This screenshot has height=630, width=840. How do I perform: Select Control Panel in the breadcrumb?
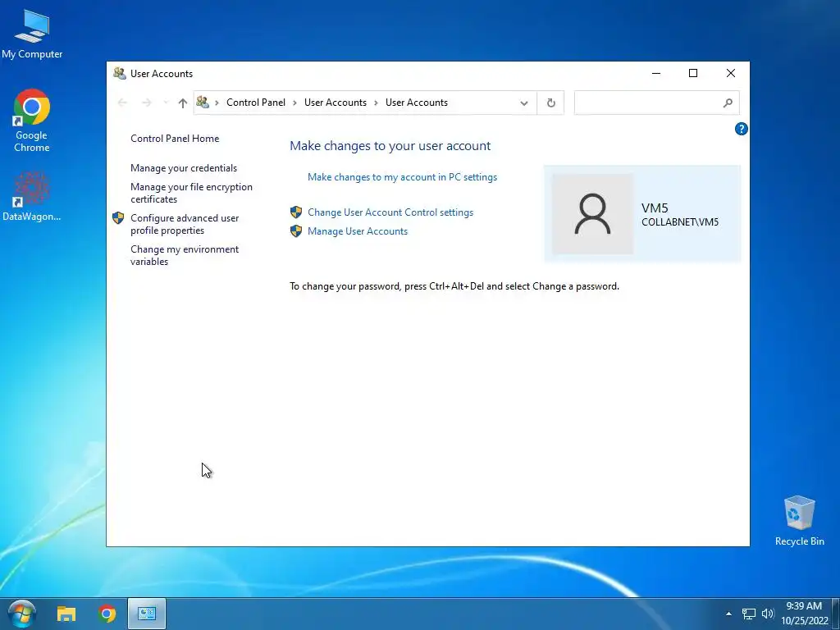tap(256, 103)
